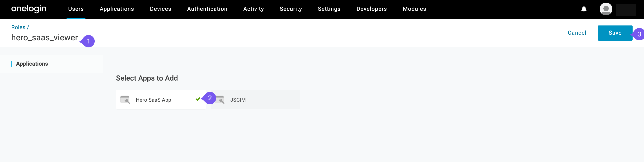The image size is (644, 162).
Task: Click the Hero SaaS App application icon
Action: point(125,99)
